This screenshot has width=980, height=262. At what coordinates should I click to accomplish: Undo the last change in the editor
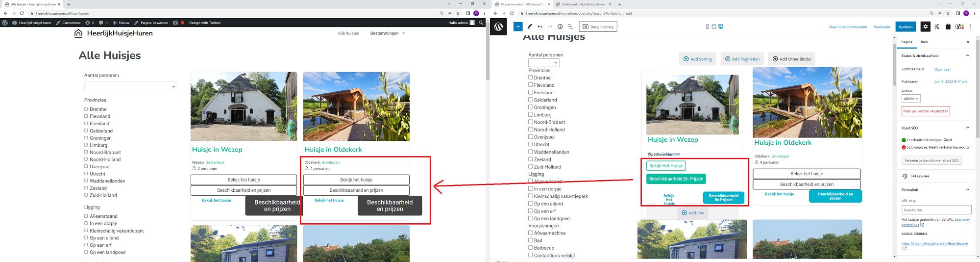(540, 26)
